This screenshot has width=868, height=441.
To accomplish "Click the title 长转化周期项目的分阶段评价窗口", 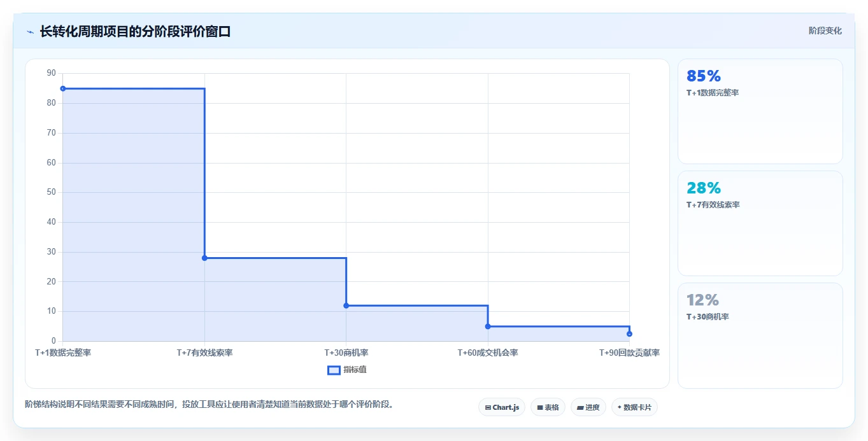I will coord(135,31).
